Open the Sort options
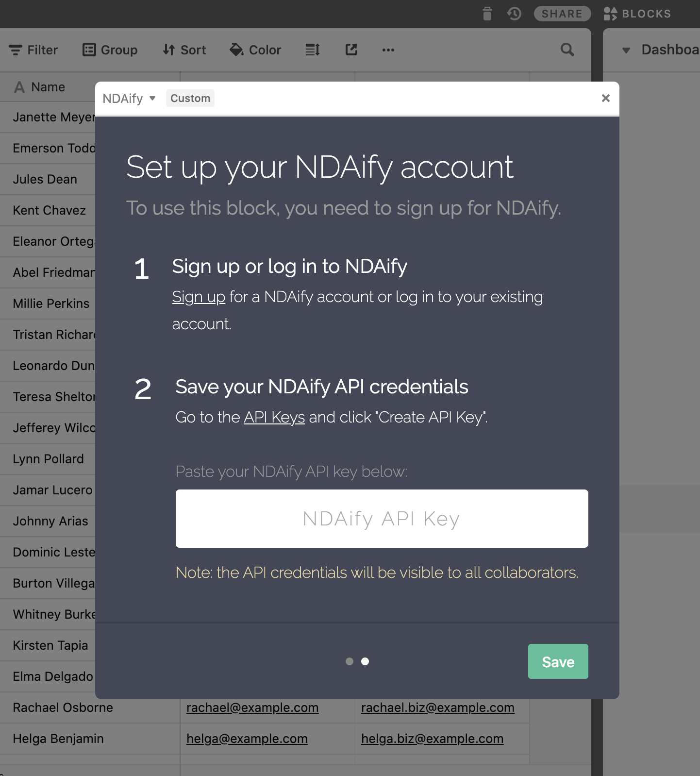Screen dimensions: 700x776 pos(184,50)
